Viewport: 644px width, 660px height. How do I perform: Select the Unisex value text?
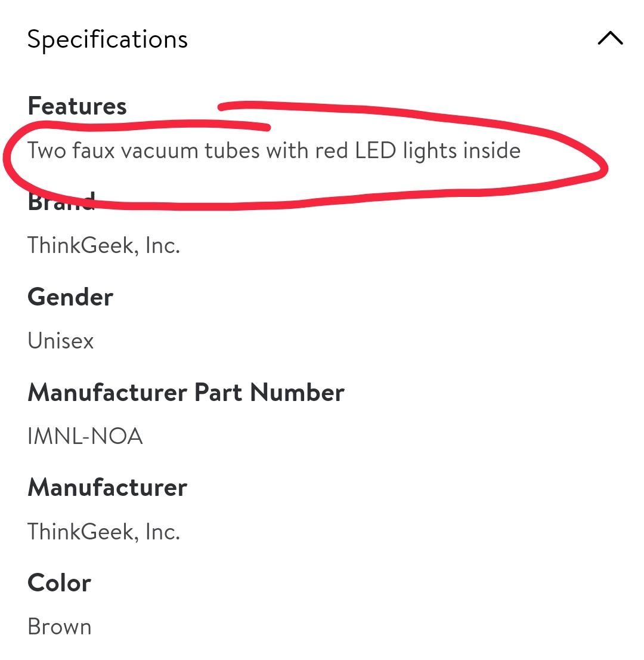coord(60,341)
